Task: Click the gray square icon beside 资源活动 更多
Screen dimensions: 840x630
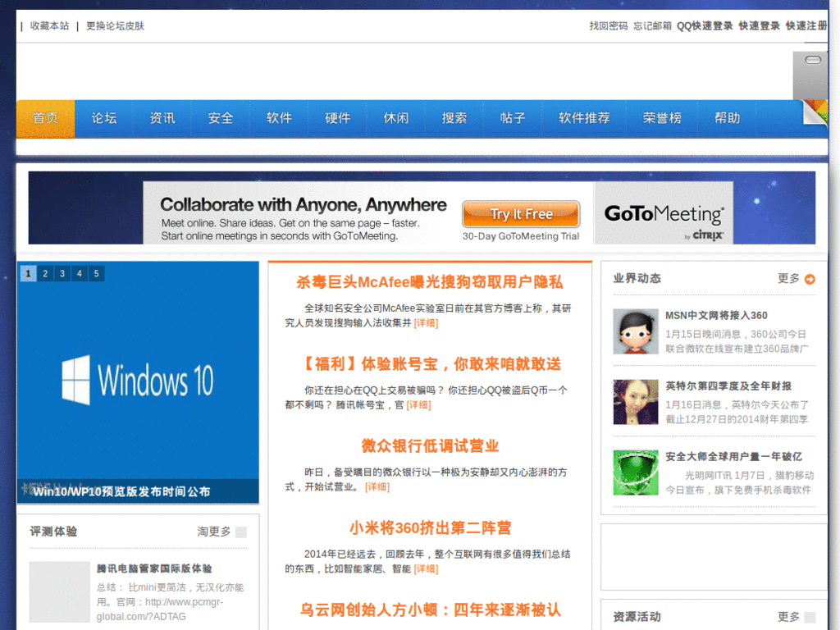Action: click(x=810, y=617)
